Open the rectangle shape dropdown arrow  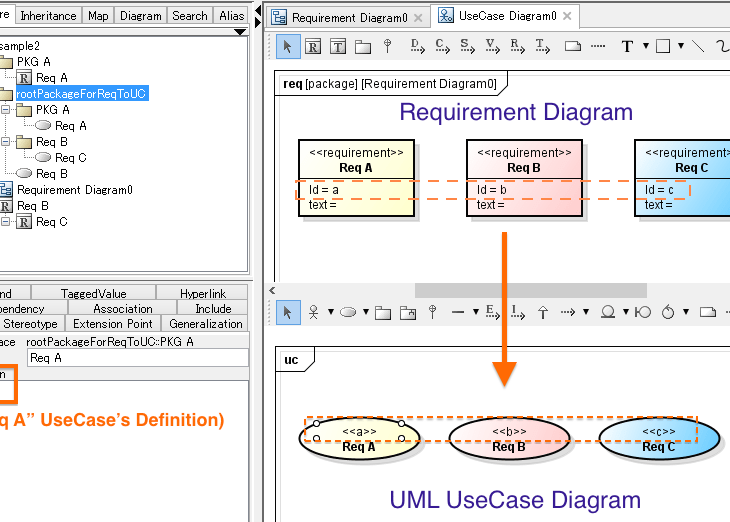[680, 46]
